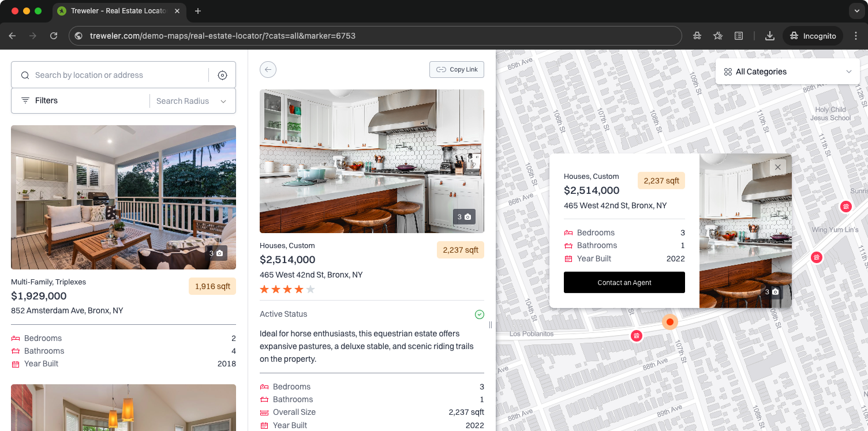Click the browser back arrow
This screenshot has height=431, width=868.
[13, 36]
